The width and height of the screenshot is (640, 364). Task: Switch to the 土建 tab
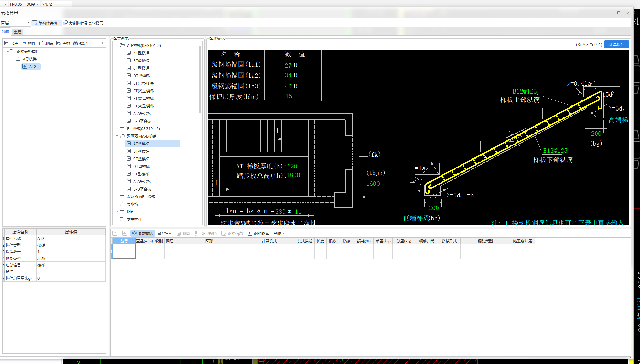pos(18,32)
